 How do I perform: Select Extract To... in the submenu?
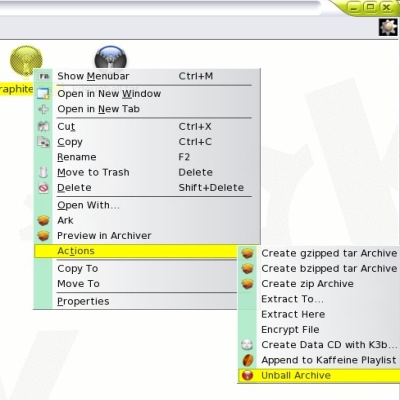click(319, 299)
